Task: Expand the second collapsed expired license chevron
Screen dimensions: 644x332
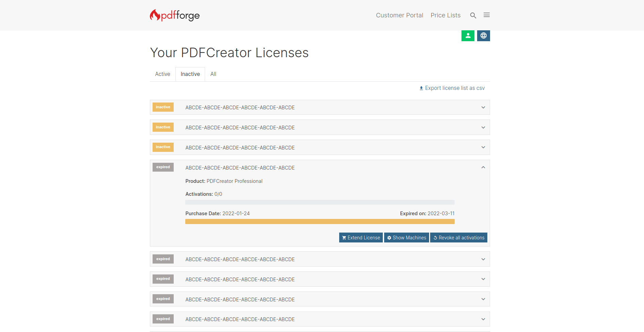Action: 483,279
